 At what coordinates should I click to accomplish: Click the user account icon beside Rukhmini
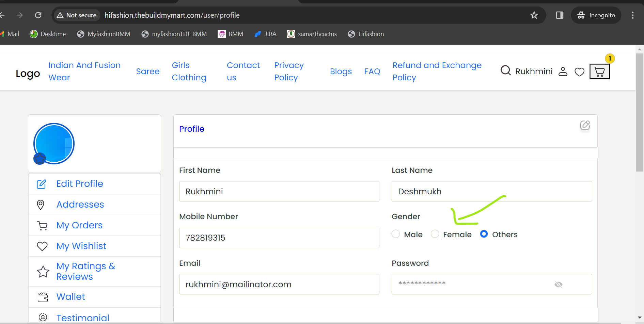pos(563,71)
